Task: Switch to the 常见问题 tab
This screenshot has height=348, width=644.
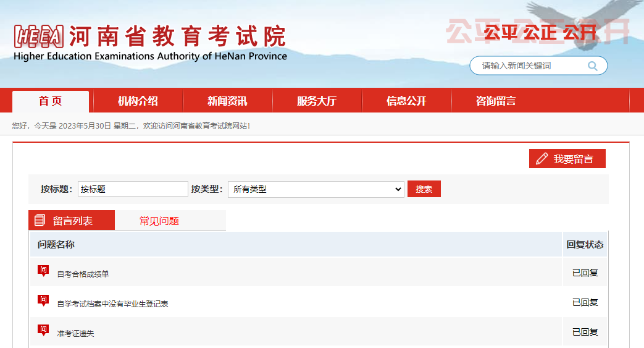Action: [x=159, y=221]
